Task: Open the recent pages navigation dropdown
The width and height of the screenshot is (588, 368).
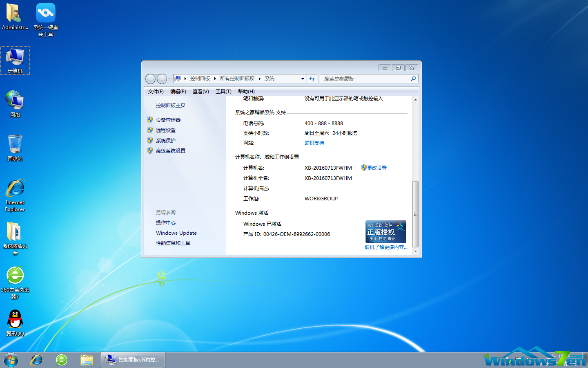Action: coord(169,79)
